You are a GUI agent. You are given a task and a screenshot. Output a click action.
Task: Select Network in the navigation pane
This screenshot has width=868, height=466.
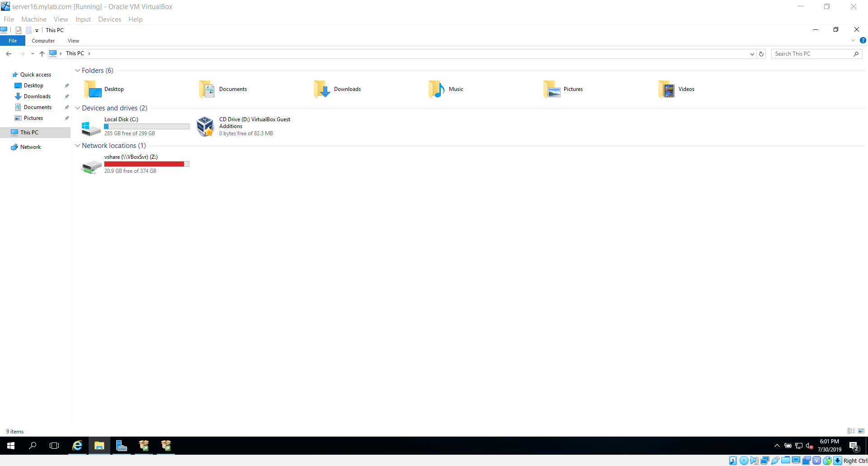coord(30,147)
